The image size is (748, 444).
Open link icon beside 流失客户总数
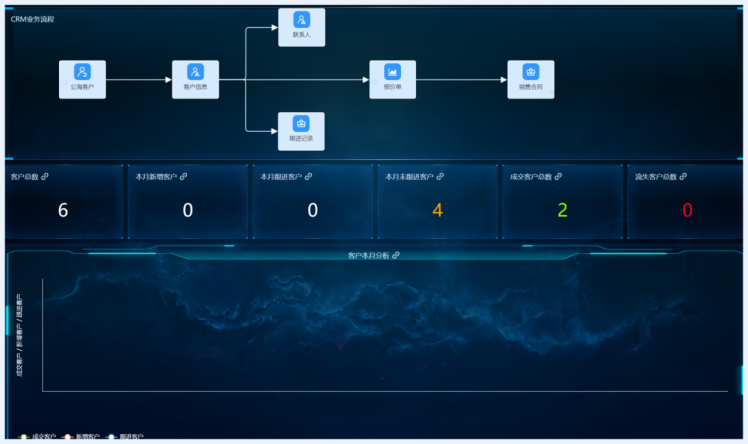point(683,177)
